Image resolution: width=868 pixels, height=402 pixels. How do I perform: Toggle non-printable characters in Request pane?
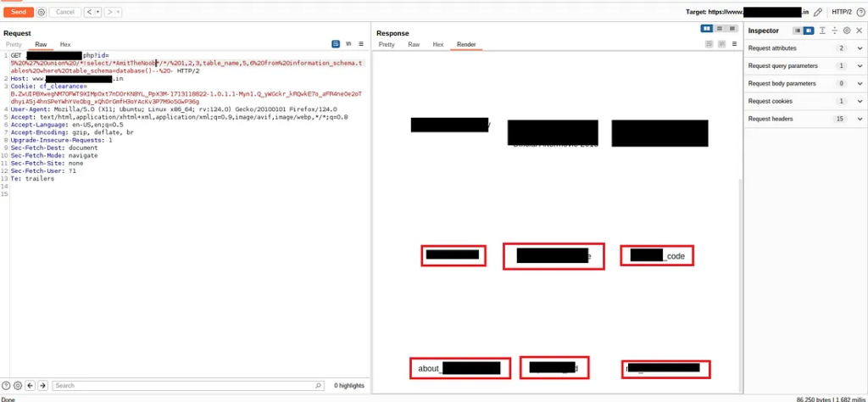pos(348,44)
